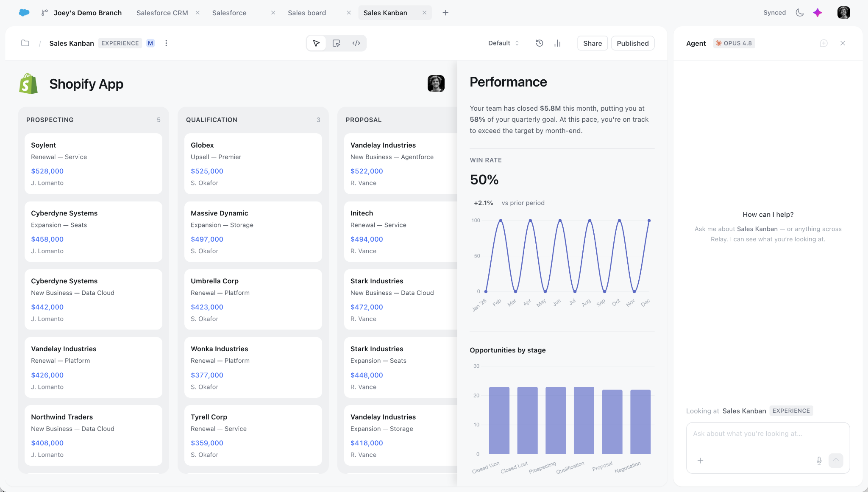Click the QUALIFICATION column header
Image resolution: width=868 pixels, height=492 pixels.
(x=211, y=120)
